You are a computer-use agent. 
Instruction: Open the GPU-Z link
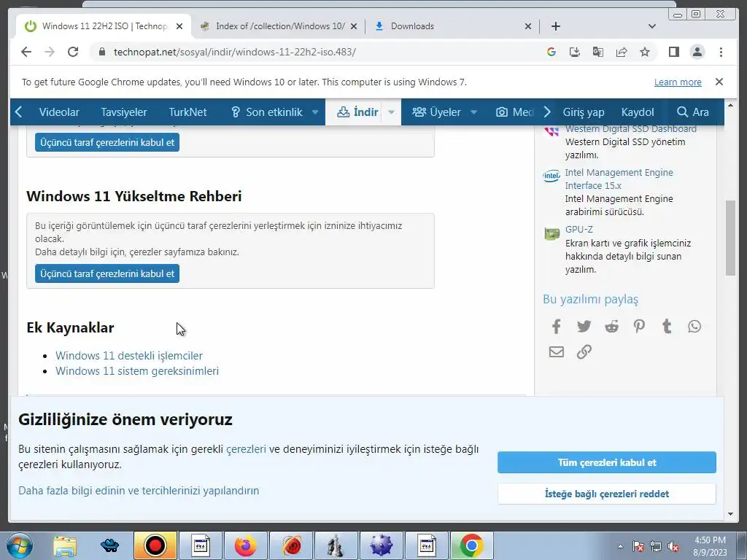point(578,230)
